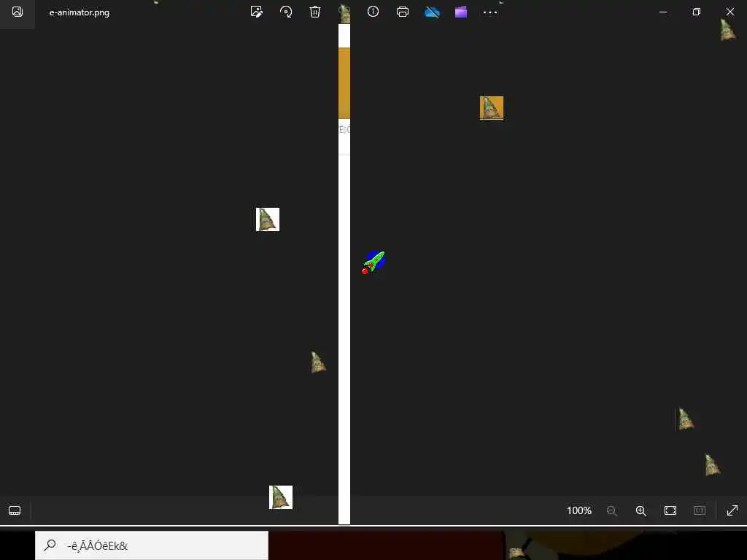Click the hat sprite on orange square
The image size is (747, 560).
point(492,108)
